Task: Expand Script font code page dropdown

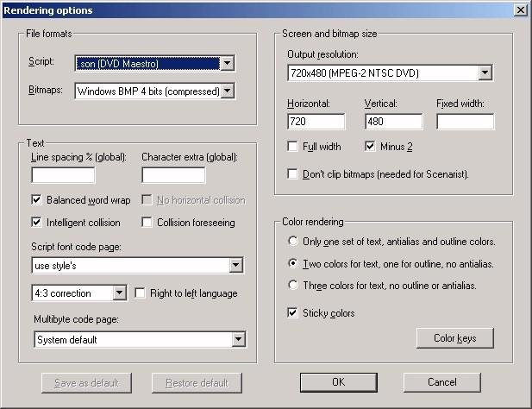Action: coord(235,266)
